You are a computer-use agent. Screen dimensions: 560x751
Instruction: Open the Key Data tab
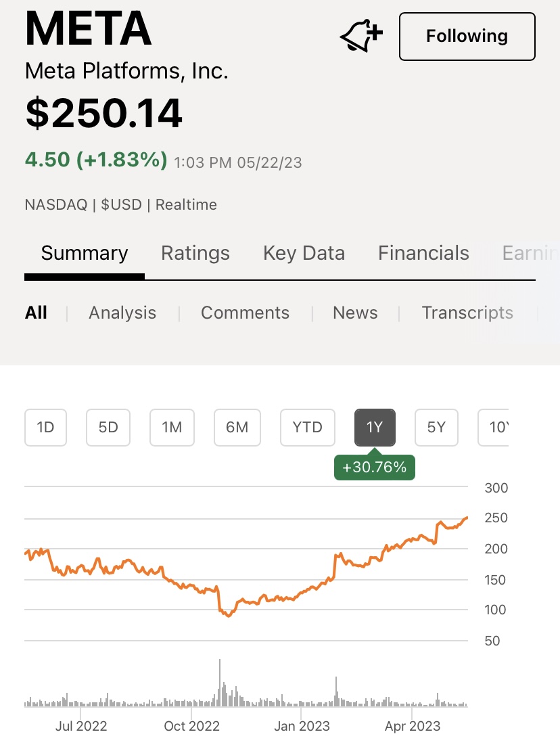pos(304,254)
